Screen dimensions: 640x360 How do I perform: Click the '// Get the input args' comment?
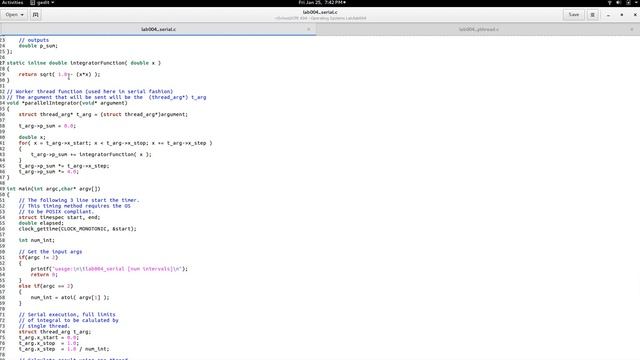pos(50,251)
